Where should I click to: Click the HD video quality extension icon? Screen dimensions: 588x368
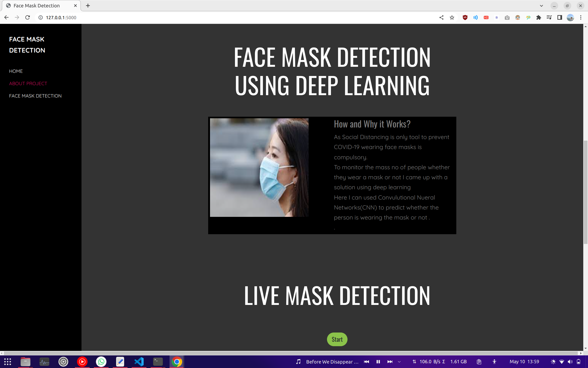pyautogui.click(x=486, y=17)
